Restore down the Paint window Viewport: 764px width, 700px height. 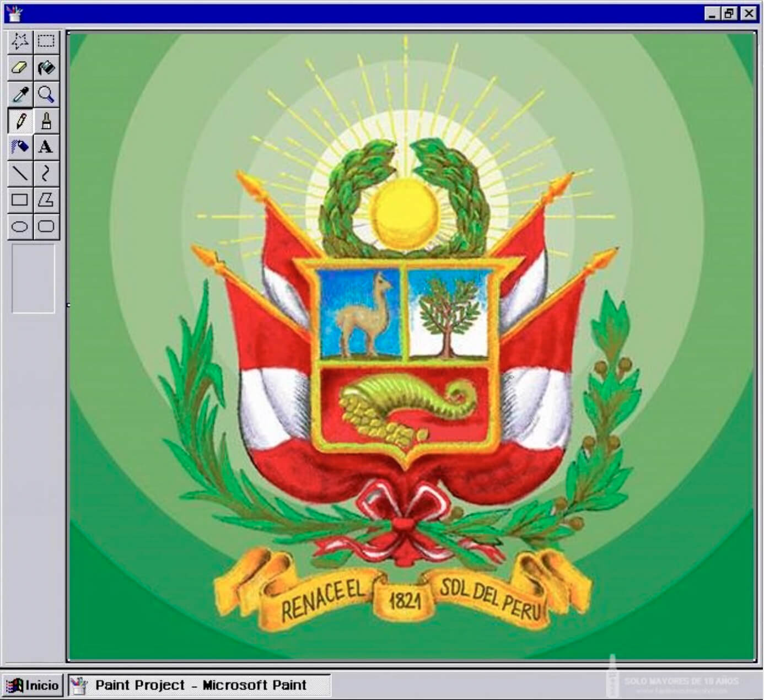pyautogui.click(x=729, y=14)
